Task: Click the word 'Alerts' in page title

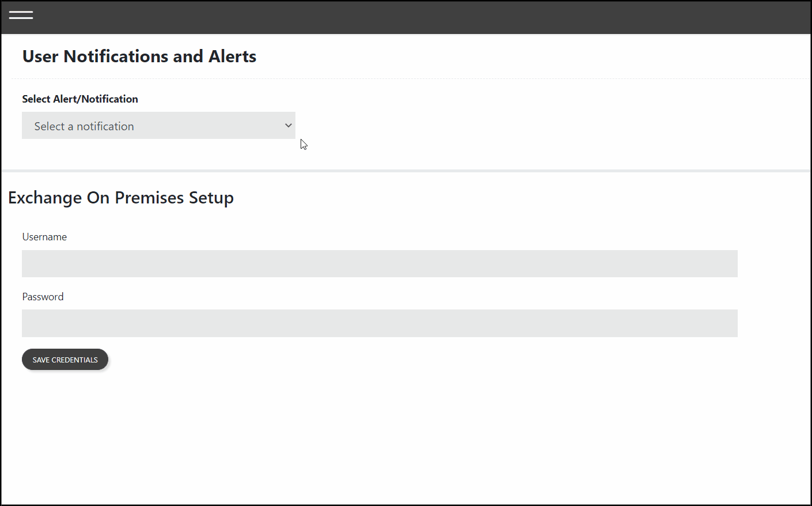Action: pyautogui.click(x=233, y=56)
